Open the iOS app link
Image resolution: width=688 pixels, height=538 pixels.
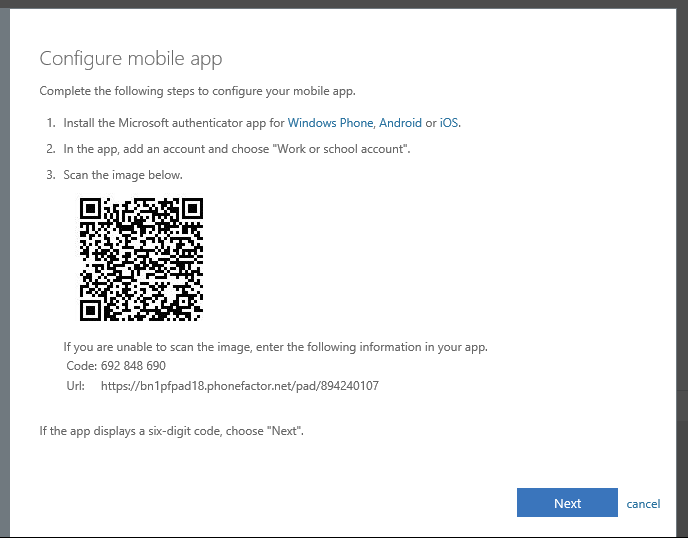449,123
